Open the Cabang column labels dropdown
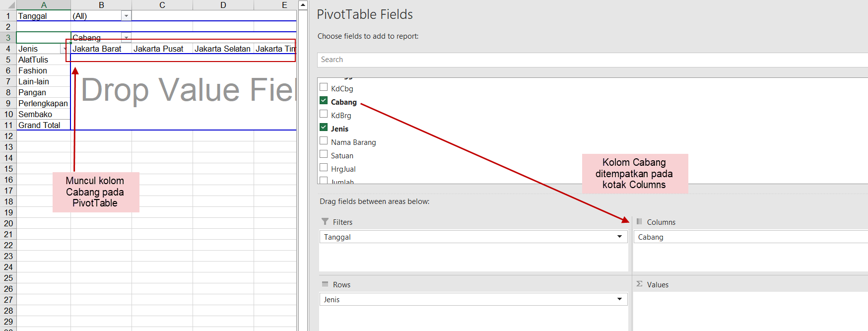The height and width of the screenshot is (331, 868). (x=126, y=38)
